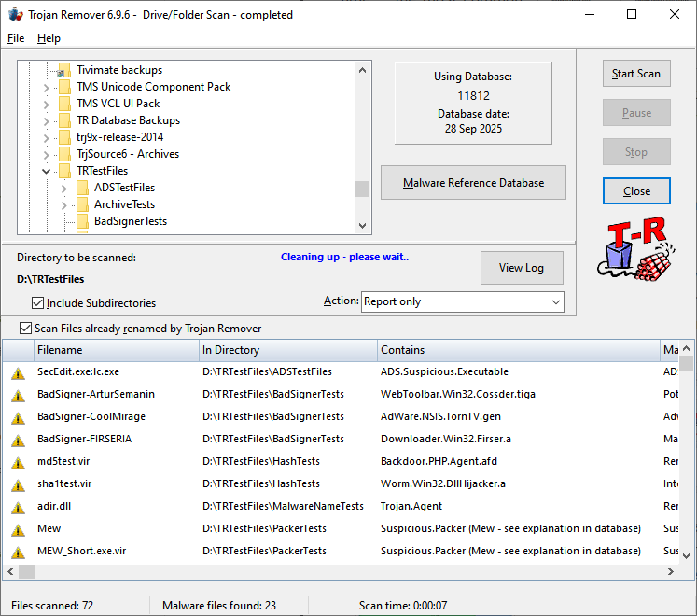Uncheck Scan Files already renamed checkbox

[26, 329]
